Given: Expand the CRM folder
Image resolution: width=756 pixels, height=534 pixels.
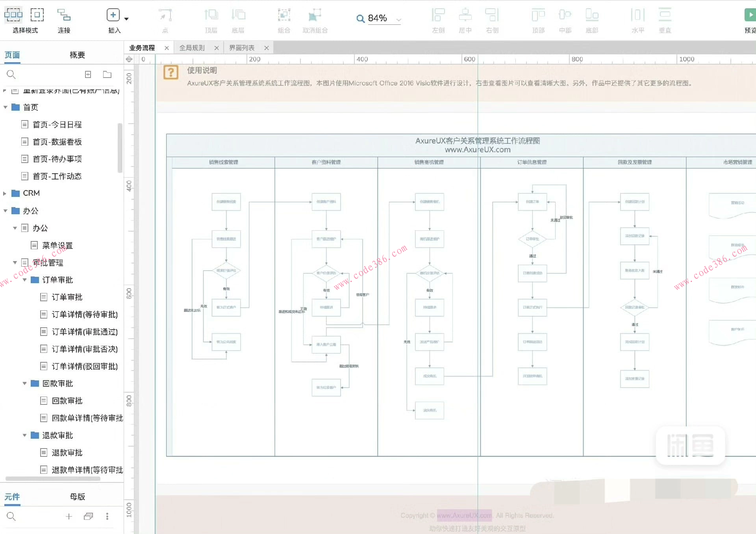Looking at the screenshot, I should click(x=5, y=193).
